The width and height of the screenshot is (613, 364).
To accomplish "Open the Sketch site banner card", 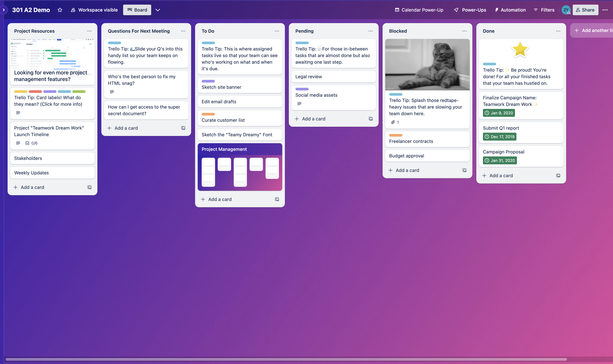I will pyautogui.click(x=240, y=85).
